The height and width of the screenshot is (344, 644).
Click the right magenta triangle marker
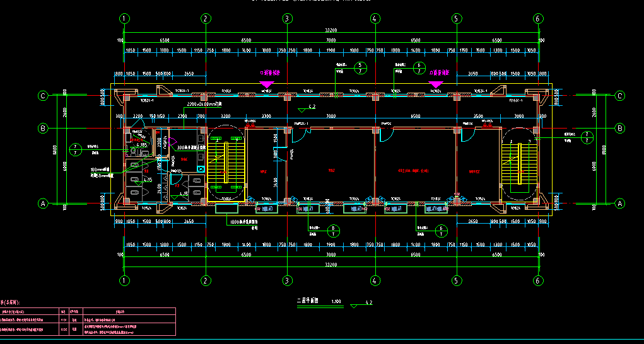(436, 83)
